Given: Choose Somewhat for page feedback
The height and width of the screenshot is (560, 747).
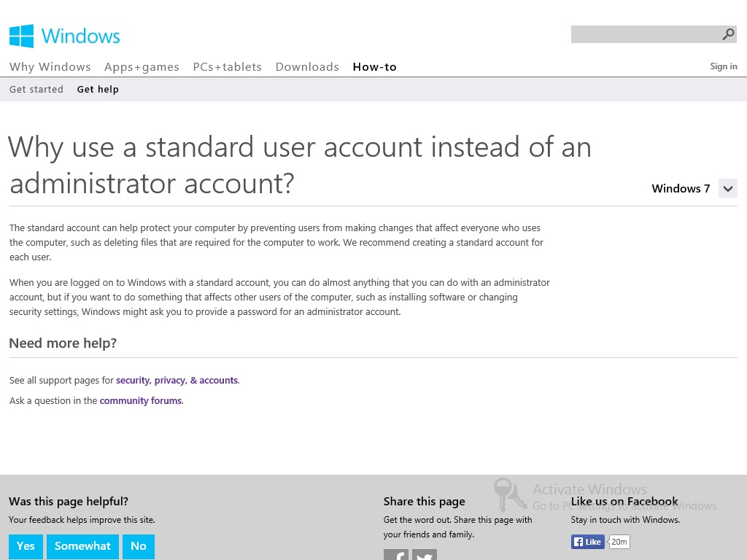Looking at the screenshot, I should (82, 546).
